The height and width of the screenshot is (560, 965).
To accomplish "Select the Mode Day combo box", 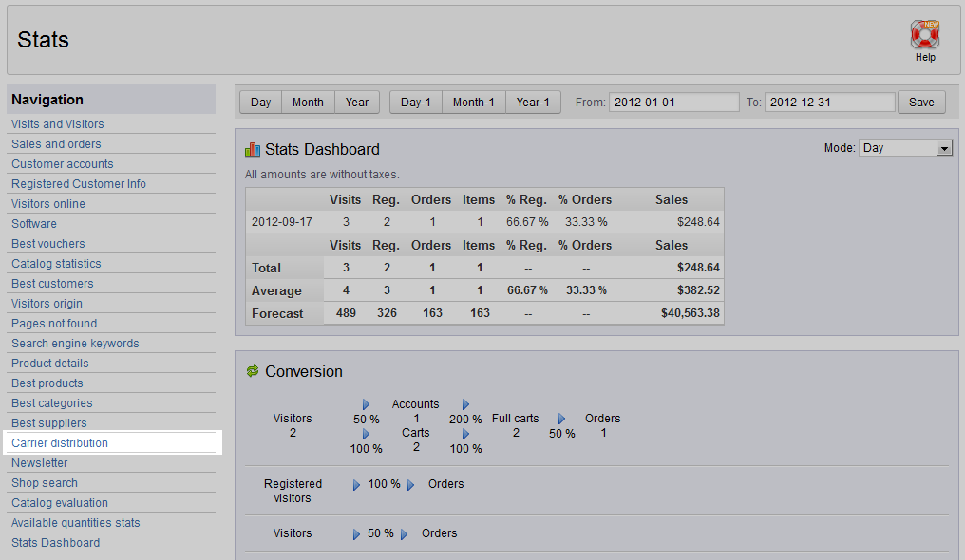I will [905, 148].
